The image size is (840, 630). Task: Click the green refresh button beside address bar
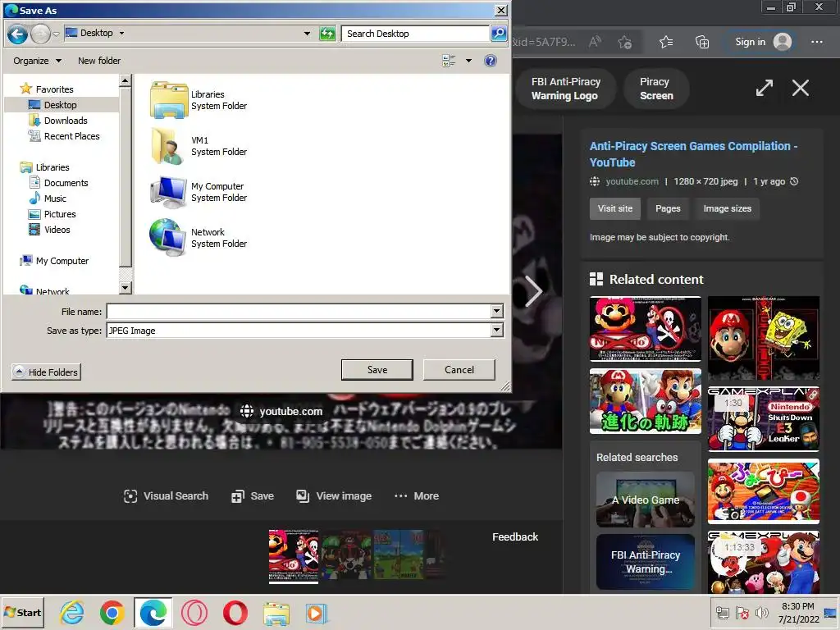[x=327, y=34]
